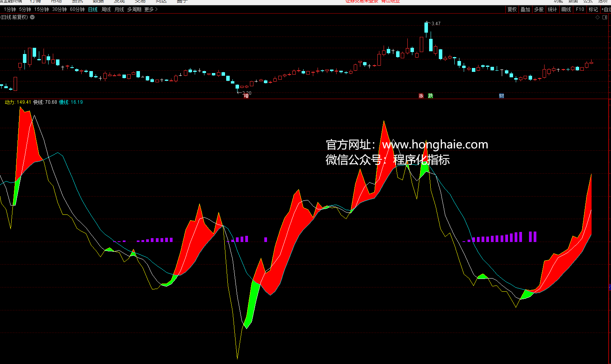This screenshot has width=611, height=364.
Task: Click the 标记 mark button
Action: pyautogui.click(x=593, y=9)
